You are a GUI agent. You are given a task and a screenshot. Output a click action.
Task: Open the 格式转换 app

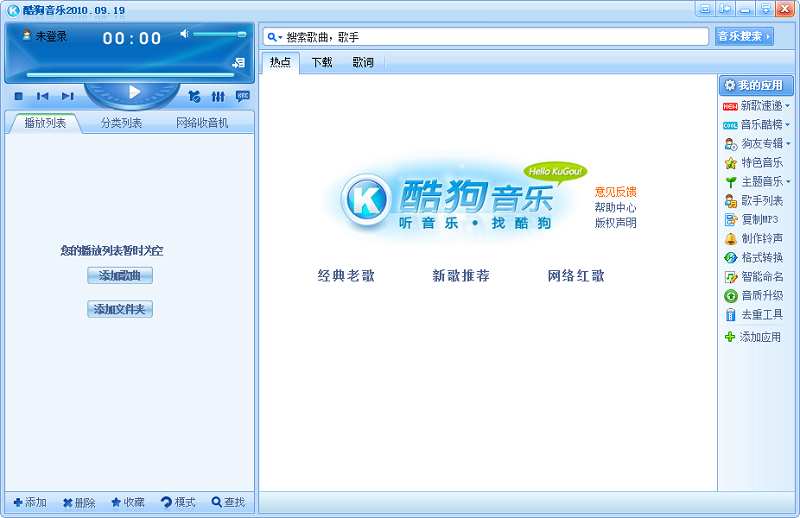pyautogui.click(x=754, y=257)
